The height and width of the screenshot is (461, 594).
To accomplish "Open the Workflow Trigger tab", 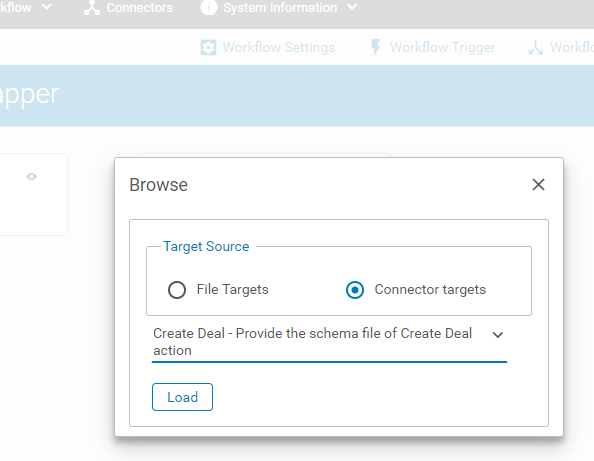I will coord(433,48).
